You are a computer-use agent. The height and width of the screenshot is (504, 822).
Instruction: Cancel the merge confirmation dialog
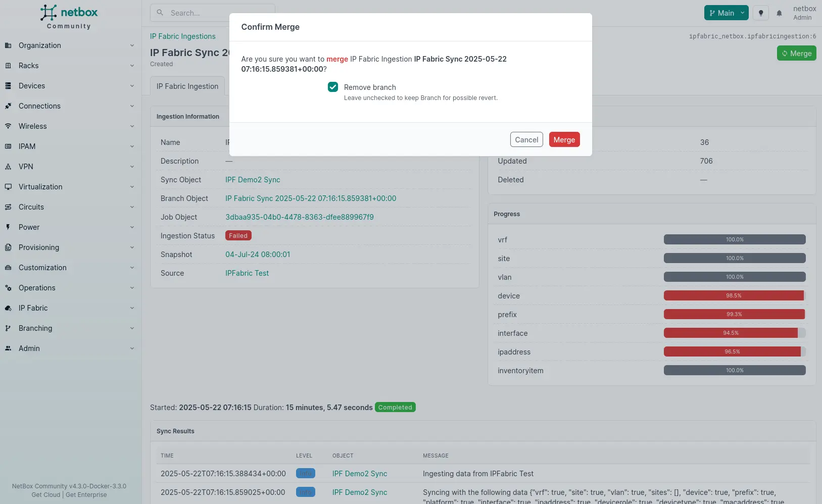[526, 140]
